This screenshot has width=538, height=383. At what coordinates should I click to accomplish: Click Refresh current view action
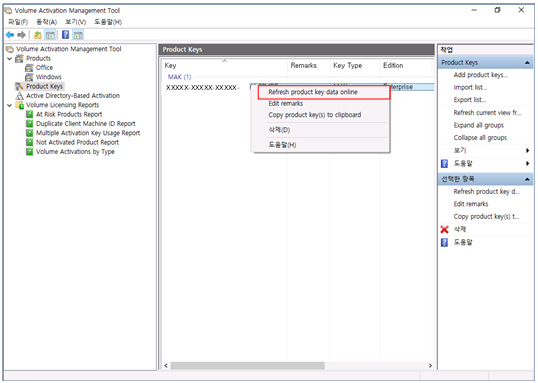pyautogui.click(x=487, y=113)
